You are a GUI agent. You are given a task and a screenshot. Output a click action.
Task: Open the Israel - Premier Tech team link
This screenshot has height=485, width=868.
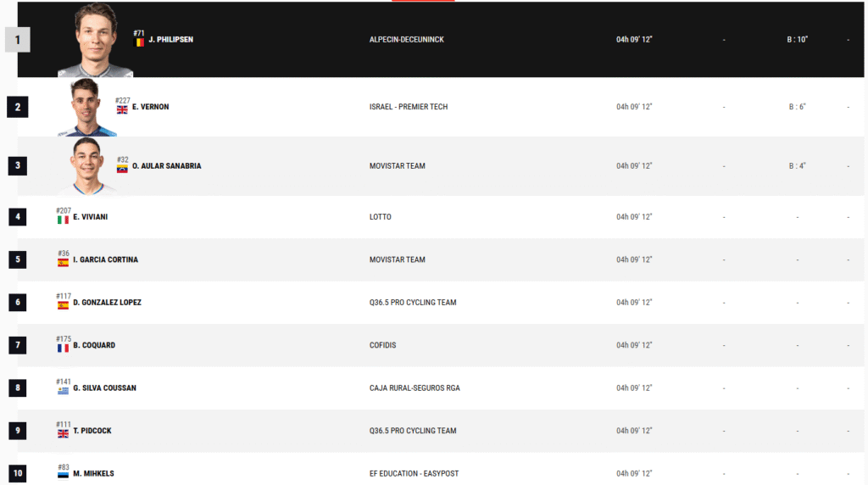409,107
